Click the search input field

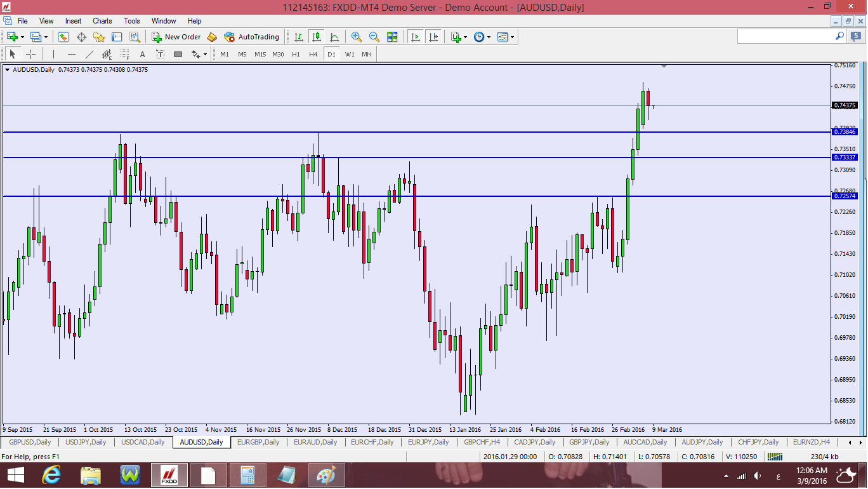point(786,37)
